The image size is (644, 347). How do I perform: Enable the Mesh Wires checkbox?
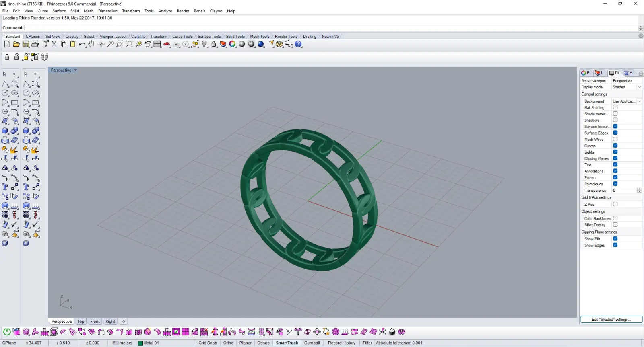[615, 139]
